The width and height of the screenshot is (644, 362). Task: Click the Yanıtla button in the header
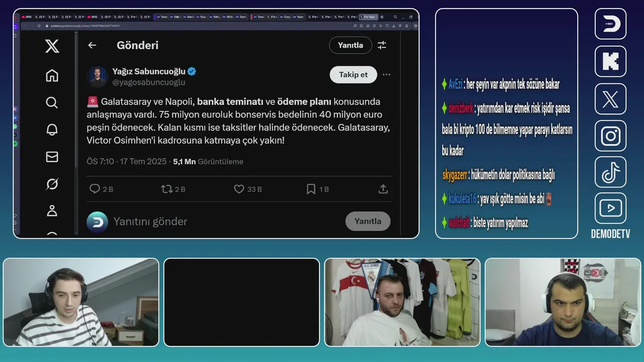pyautogui.click(x=350, y=45)
